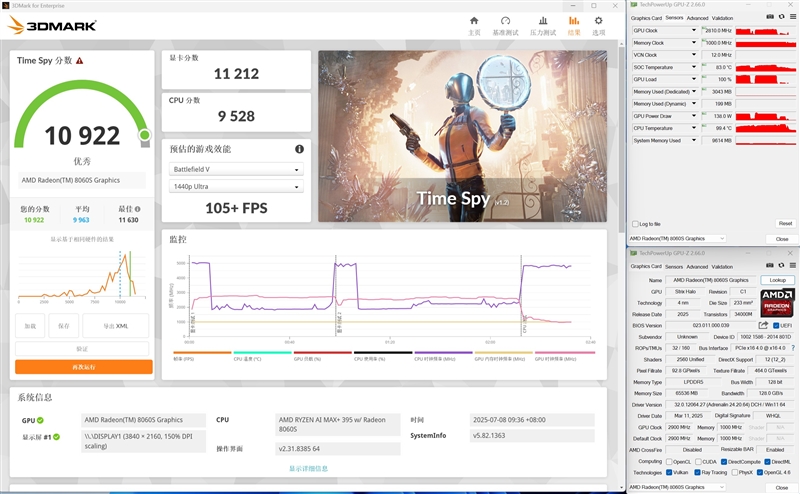Toggle the UEFI checkbox

point(776,325)
